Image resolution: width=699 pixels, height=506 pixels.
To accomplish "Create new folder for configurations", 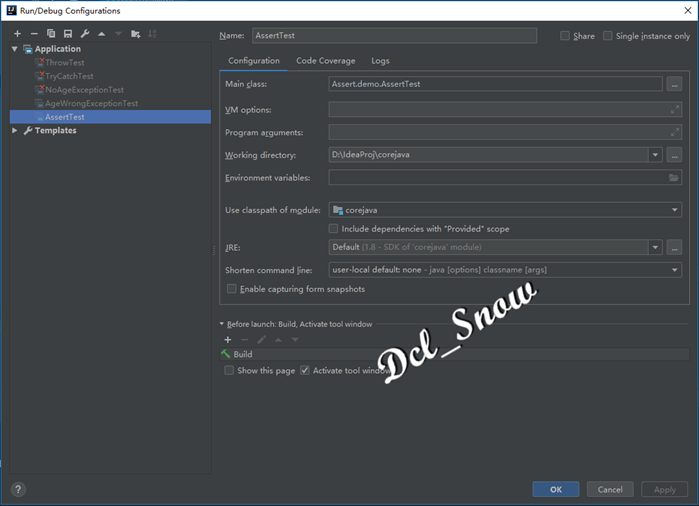I will (x=136, y=34).
